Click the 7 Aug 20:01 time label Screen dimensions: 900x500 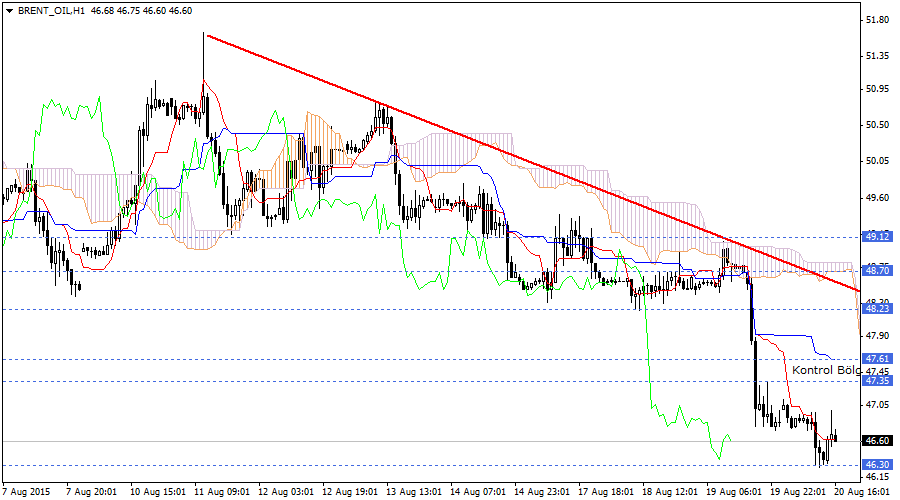coord(91,492)
